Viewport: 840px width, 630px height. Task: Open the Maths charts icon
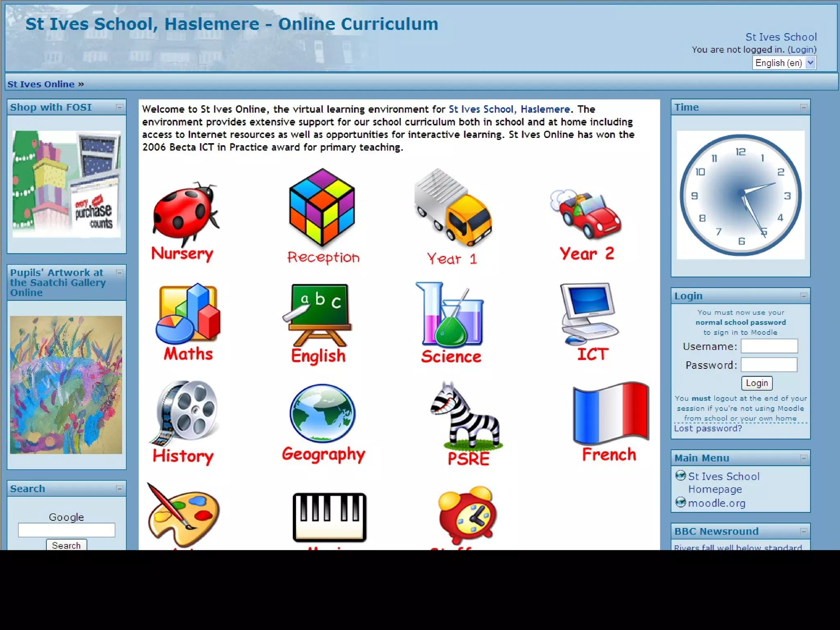click(x=188, y=314)
